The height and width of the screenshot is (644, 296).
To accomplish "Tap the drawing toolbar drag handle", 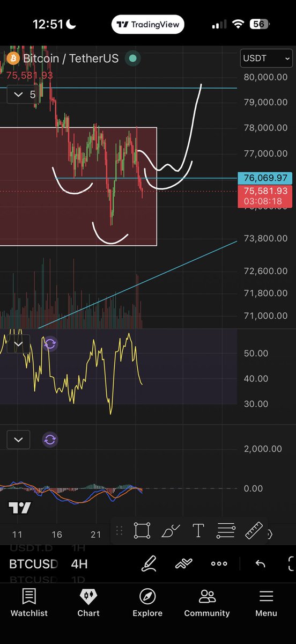I will pyautogui.click(x=119, y=531).
